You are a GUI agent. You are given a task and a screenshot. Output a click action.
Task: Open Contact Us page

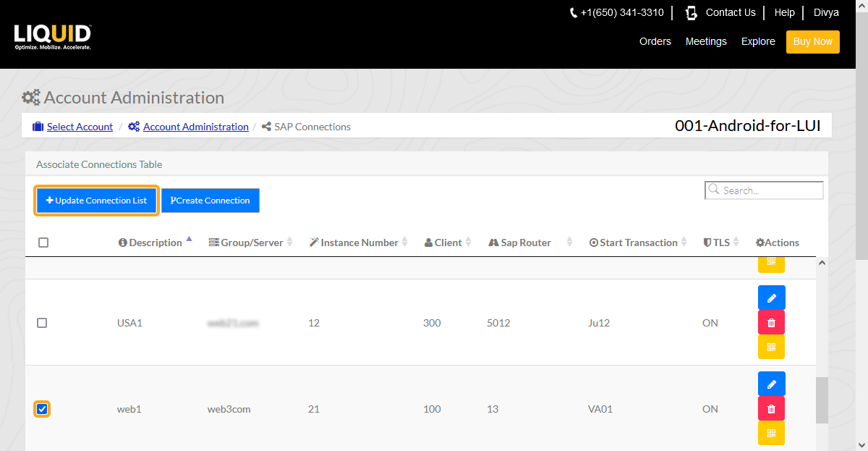[731, 12]
